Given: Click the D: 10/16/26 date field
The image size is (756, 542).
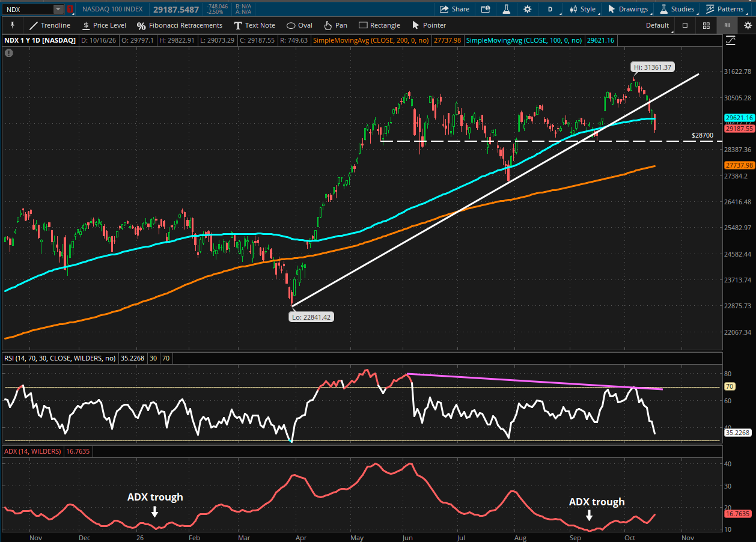Looking at the screenshot, I should [x=99, y=40].
